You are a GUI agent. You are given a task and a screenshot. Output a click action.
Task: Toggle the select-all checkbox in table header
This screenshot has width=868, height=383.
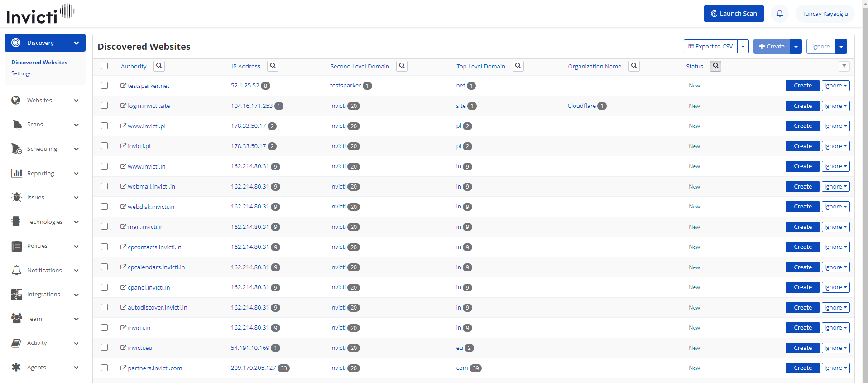pos(105,66)
